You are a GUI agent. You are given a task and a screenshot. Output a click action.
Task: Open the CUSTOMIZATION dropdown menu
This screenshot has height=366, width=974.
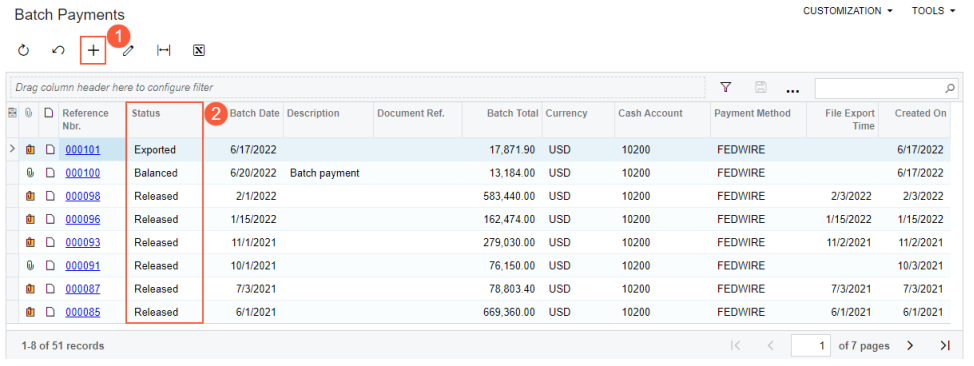click(848, 11)
